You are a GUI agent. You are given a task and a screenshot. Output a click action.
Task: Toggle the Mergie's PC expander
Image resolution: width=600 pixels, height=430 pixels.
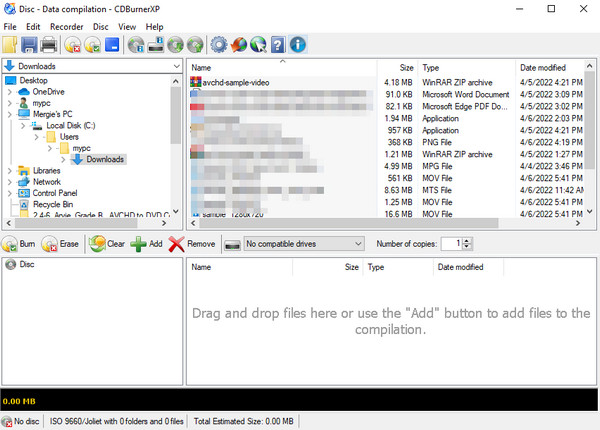[10, 114]
